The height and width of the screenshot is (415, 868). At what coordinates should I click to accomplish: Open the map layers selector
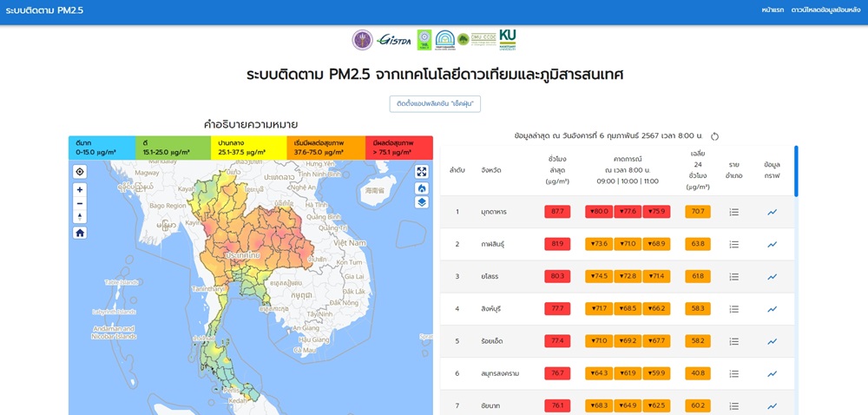tap(422, 202)
